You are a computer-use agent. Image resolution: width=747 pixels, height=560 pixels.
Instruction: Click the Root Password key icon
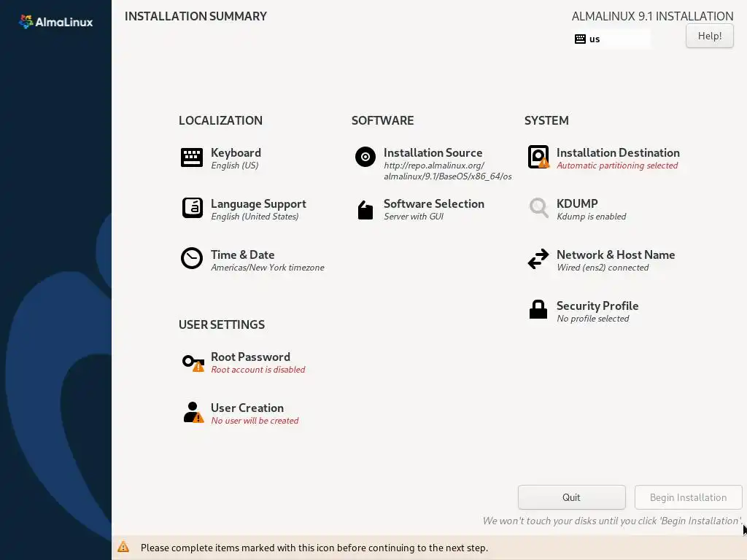(x=193, y=363)
